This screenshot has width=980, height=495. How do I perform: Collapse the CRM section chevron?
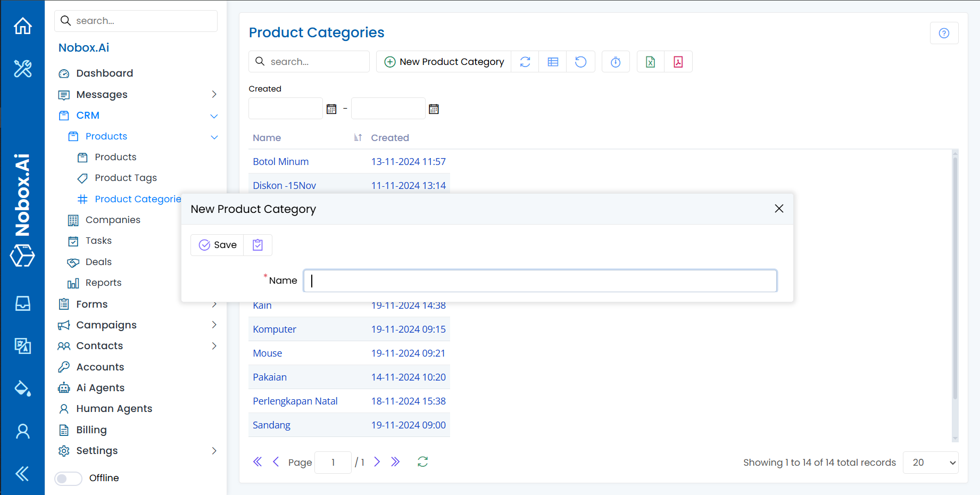214,115
